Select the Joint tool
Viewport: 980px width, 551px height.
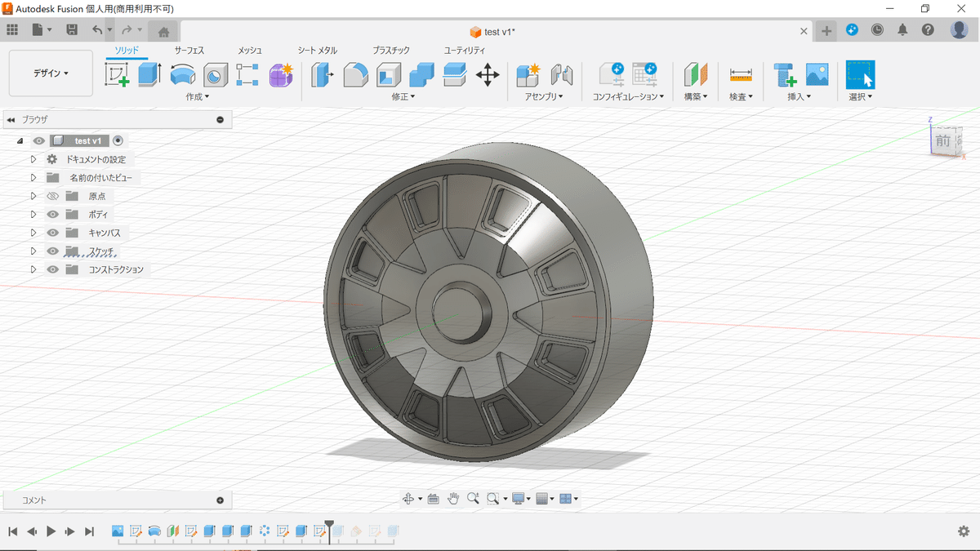click(562, 75)
